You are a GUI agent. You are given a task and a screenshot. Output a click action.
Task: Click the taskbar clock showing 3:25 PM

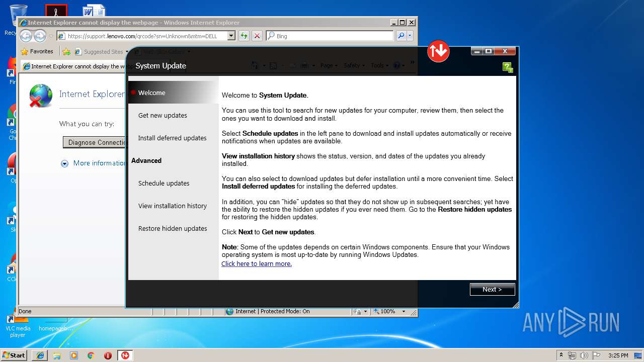click(618, 355)
